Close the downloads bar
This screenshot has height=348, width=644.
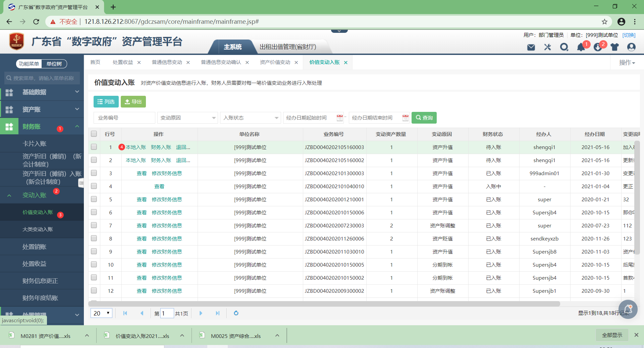[636, 335]
